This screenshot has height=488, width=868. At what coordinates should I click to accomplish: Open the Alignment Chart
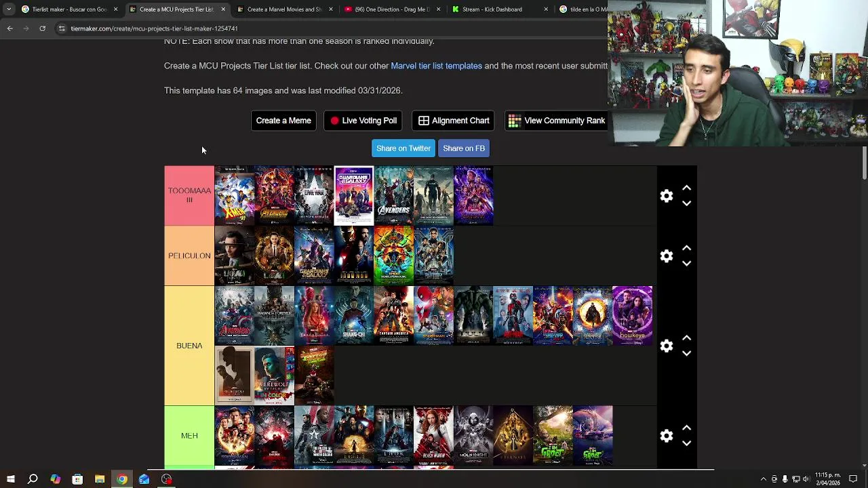[454, 121]
